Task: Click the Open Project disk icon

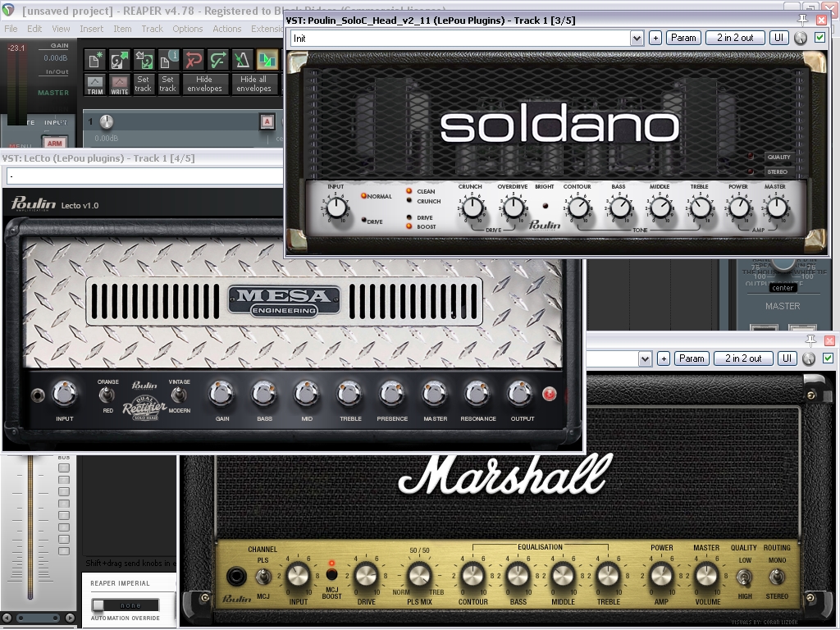Action: coord(119,60)
